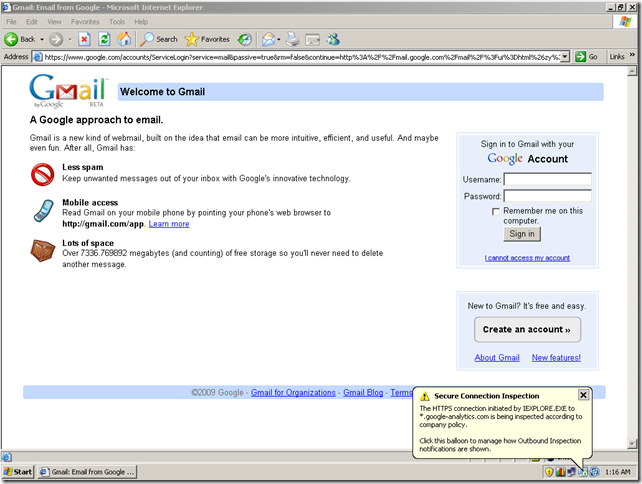Click the Windows Start button
This screenshot has width=642, height=484.
[18, 472]
